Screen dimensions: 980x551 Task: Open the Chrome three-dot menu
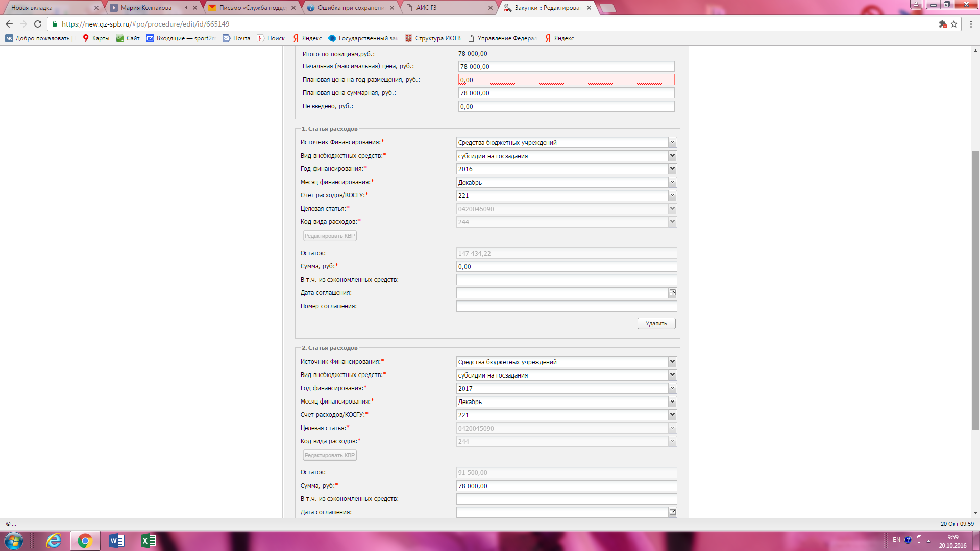[x=971, y=24]
